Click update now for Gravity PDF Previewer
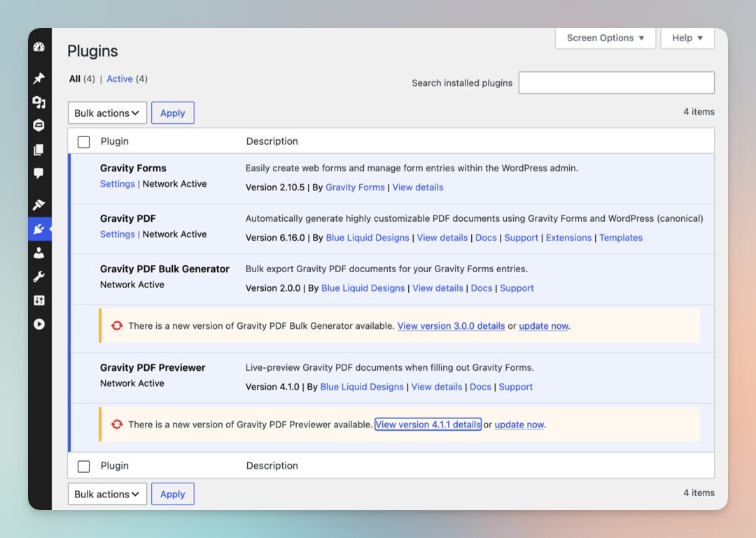756x538 pixels. point(519,424)
